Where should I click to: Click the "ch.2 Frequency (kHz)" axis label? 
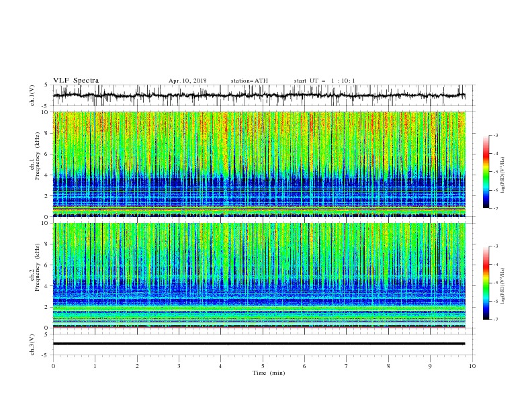click(x=35, y=267)
